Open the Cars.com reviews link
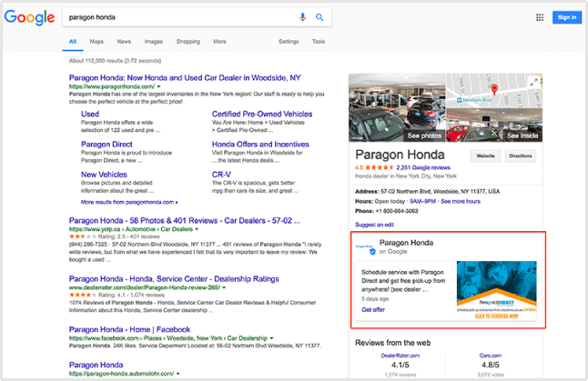588x381 pixels. pos(490,356)
